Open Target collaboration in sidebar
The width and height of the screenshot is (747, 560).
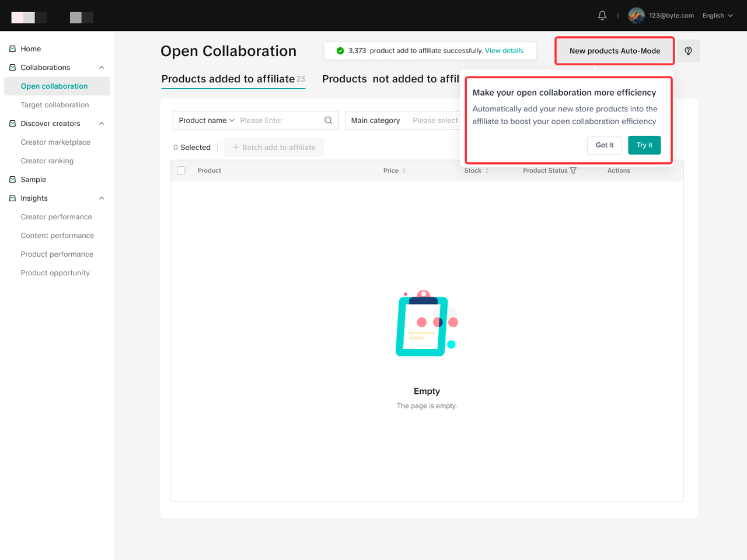55,105
